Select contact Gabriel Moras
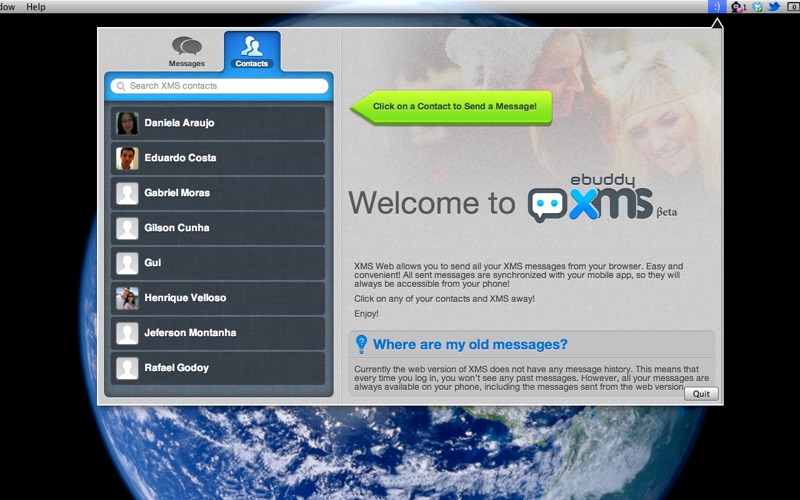Image resolution: width=800 pixels, height=500 pixels. (x=218, y=193)
